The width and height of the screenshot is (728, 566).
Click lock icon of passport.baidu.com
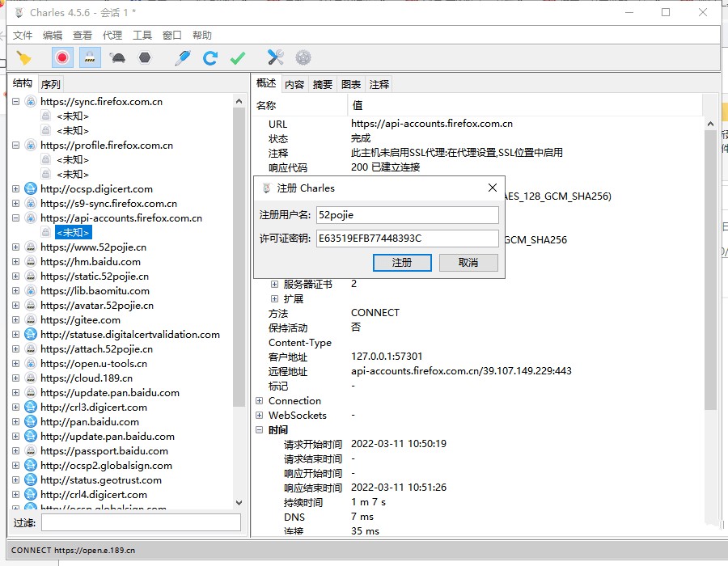(x=31, y=450)
